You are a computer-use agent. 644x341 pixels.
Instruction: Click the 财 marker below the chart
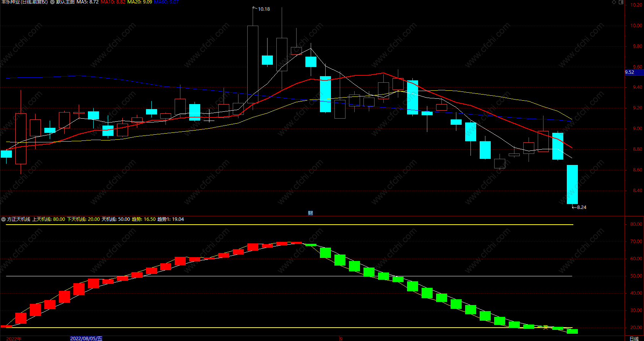pos(310,213)
